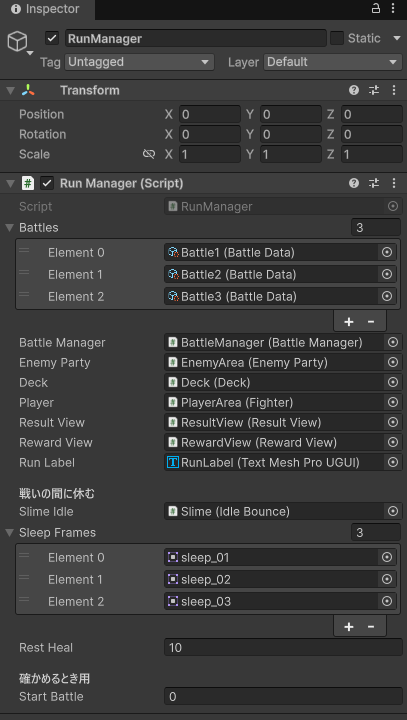This screenshot has width=407, height=720.
Task: Open object picker for sleep_03 element
Action: pos(387,601)
